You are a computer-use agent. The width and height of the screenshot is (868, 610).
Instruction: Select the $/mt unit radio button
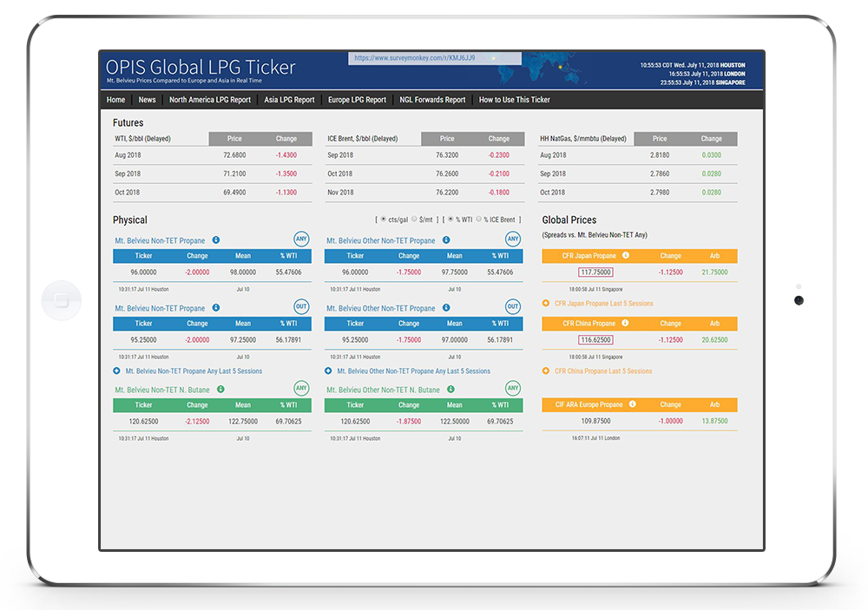(414, 220)
